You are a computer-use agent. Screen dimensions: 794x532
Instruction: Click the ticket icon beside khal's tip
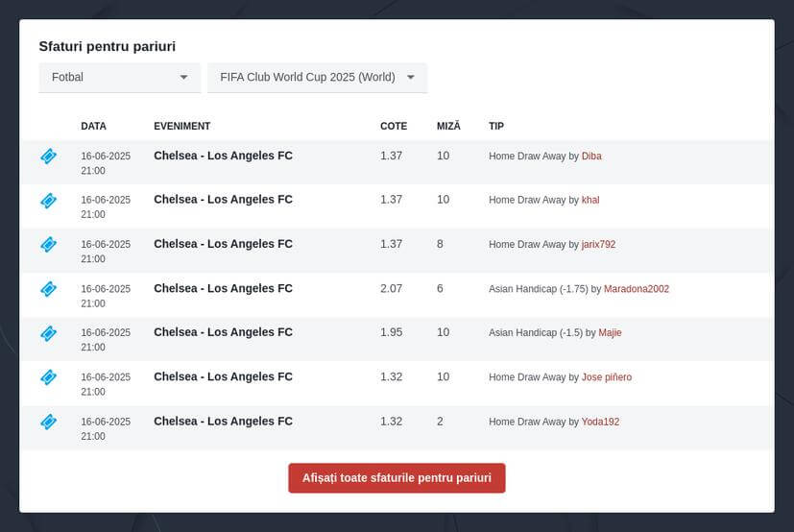click(49, 201)
